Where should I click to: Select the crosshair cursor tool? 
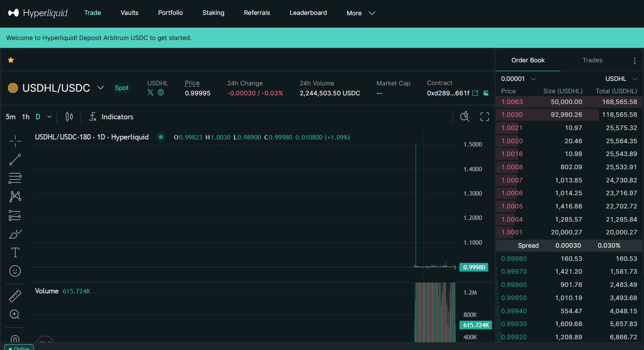[x=15, y=141]
